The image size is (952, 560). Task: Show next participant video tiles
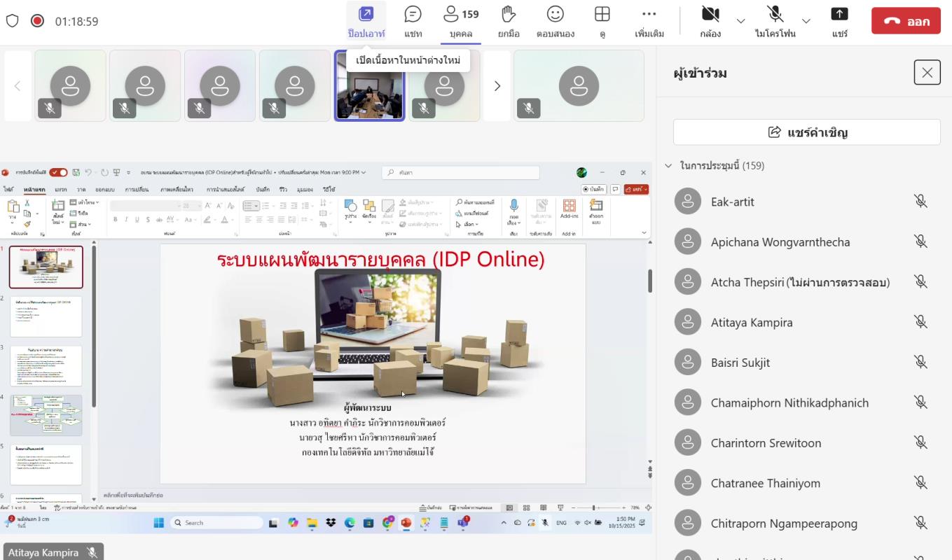(497, 86)
